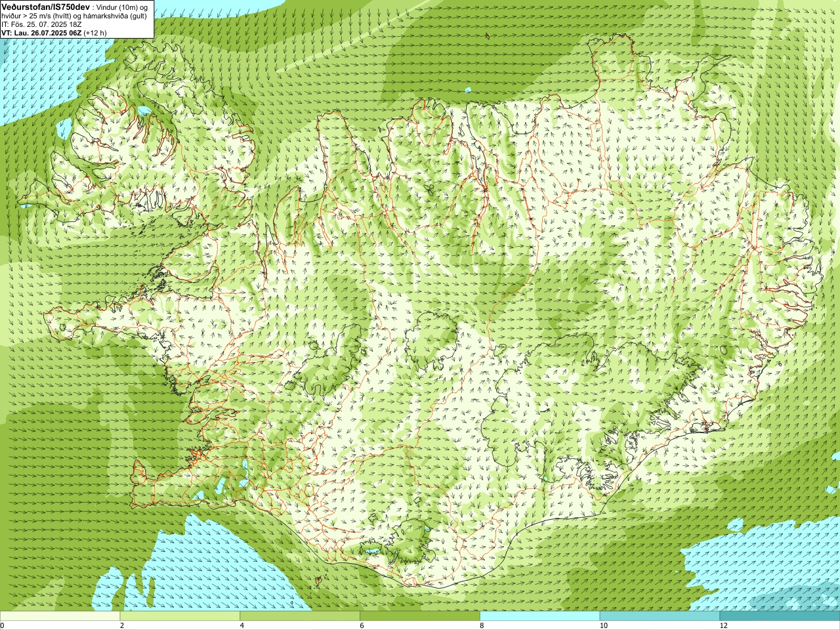Select the light green 2–4 legend swatch
840x630 pixels.
coord(180,616)
